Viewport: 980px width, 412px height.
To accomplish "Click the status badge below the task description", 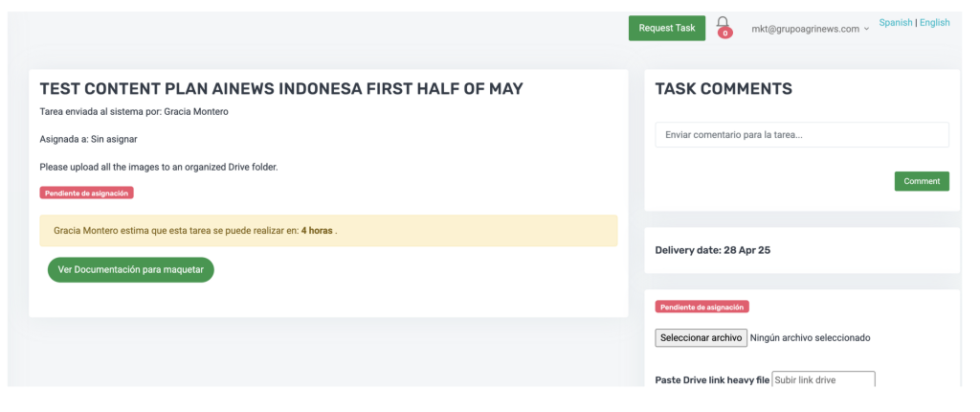I will point(87,193).
